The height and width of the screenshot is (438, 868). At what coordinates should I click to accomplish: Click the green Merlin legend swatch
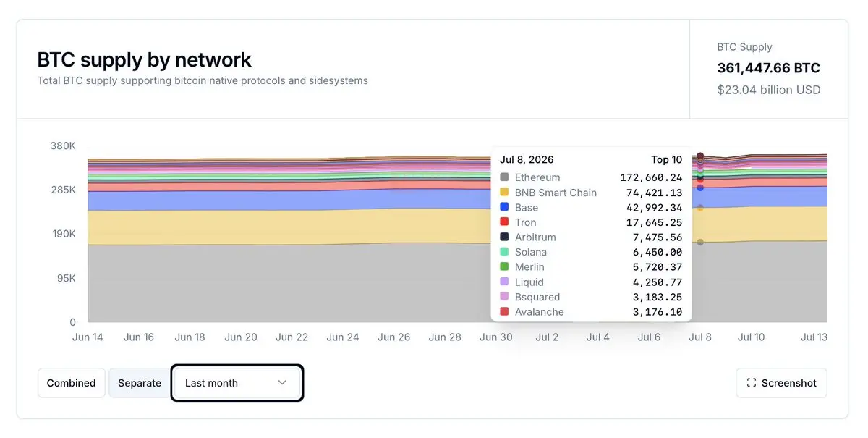[x=504, y=267]
